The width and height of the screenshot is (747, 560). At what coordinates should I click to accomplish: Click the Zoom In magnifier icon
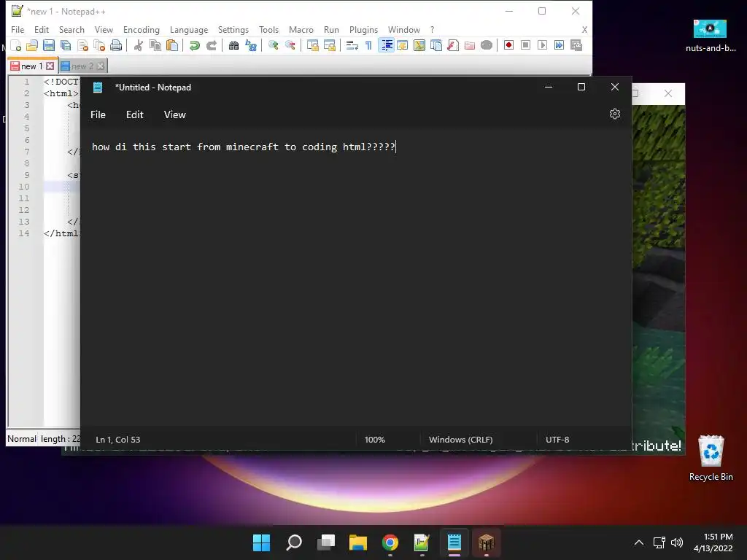tap(273, 45)
